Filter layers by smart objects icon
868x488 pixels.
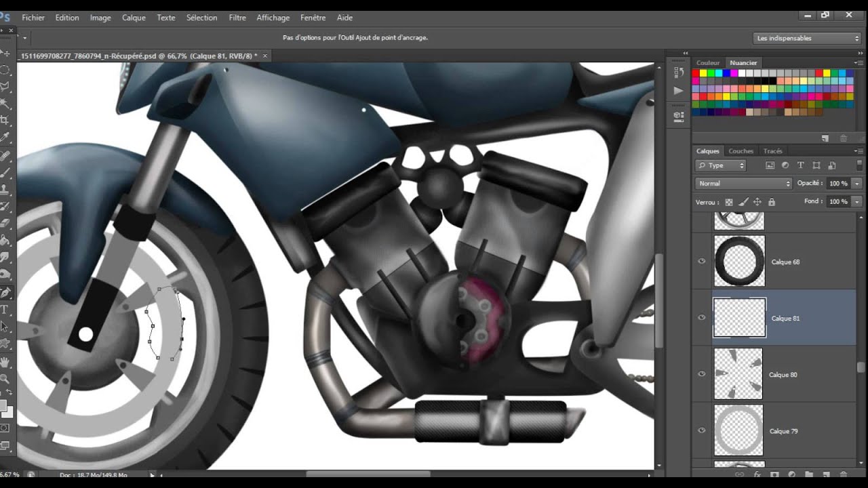(x=832, y=165)
